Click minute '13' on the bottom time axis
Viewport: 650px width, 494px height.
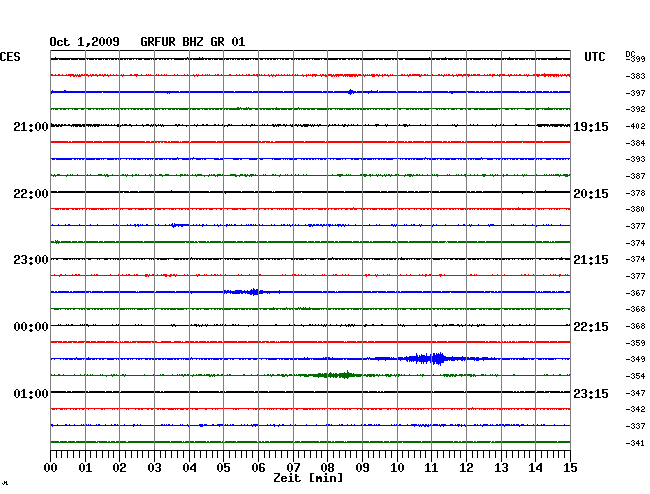[501, 468]
